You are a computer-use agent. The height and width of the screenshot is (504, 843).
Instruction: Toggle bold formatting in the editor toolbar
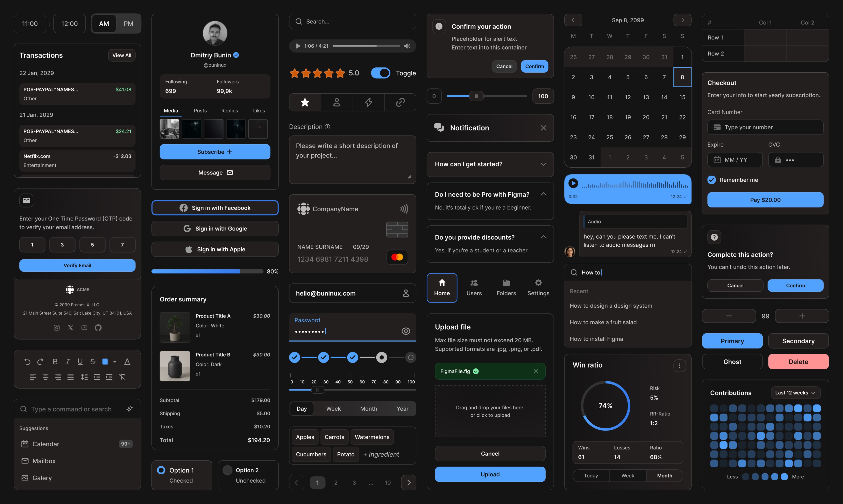[55, 362]
